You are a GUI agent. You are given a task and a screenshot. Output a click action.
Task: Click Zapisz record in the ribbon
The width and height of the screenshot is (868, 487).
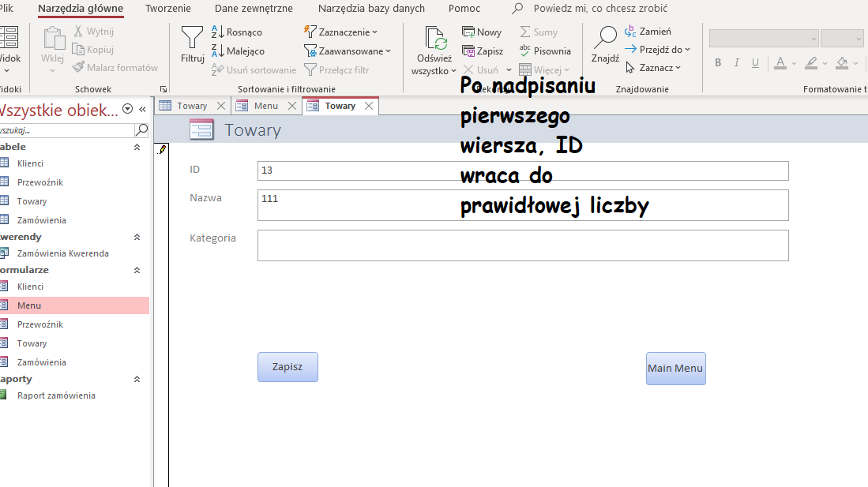point(483,51)
